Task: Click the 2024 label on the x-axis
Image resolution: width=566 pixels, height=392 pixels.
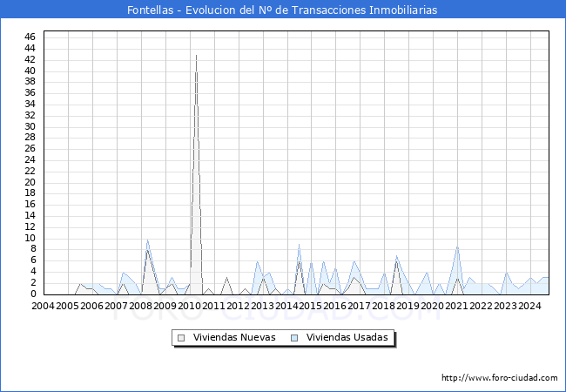Action: click(530, 306)
